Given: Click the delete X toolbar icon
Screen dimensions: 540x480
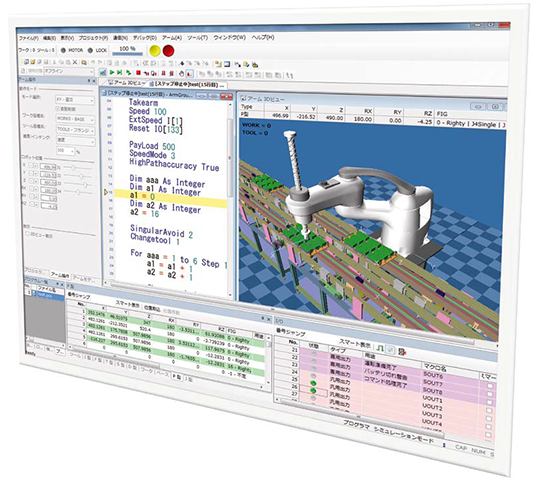Looking at the screenshot, I should click(75, 62).
